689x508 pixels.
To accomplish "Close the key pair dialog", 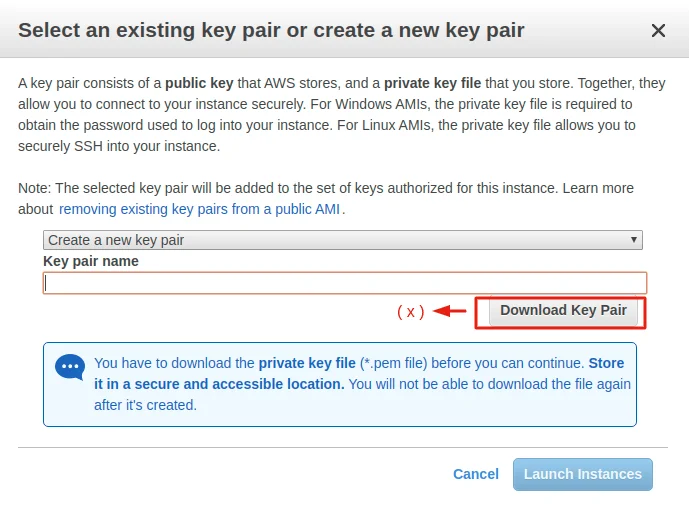I will coord(658,30).
